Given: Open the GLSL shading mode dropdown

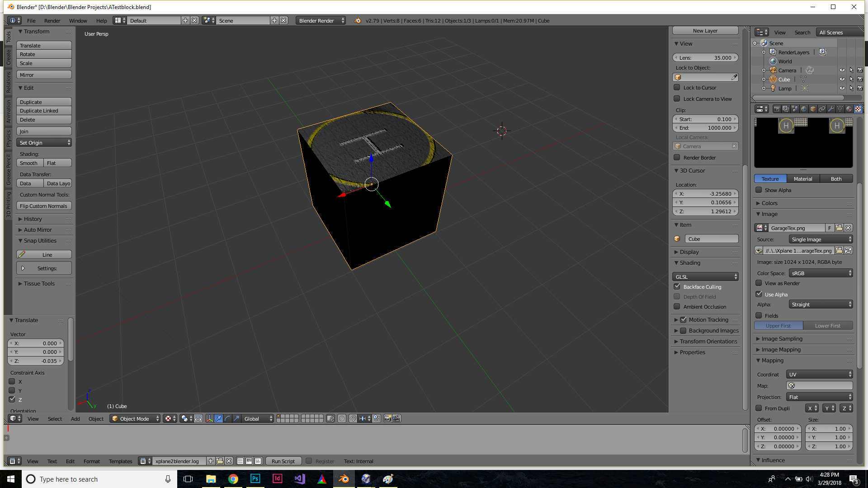Looking at the screenshot, I should tap(705, 276).
